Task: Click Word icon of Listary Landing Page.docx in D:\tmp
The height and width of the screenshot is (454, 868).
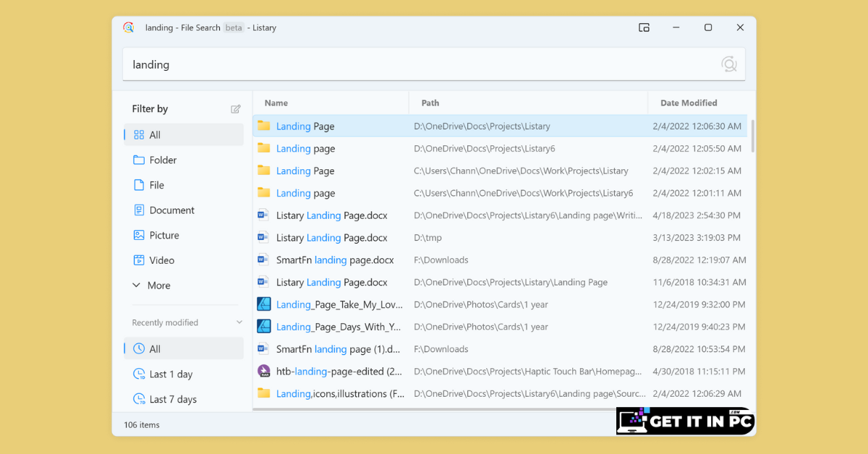Action: tap(263, 237)
